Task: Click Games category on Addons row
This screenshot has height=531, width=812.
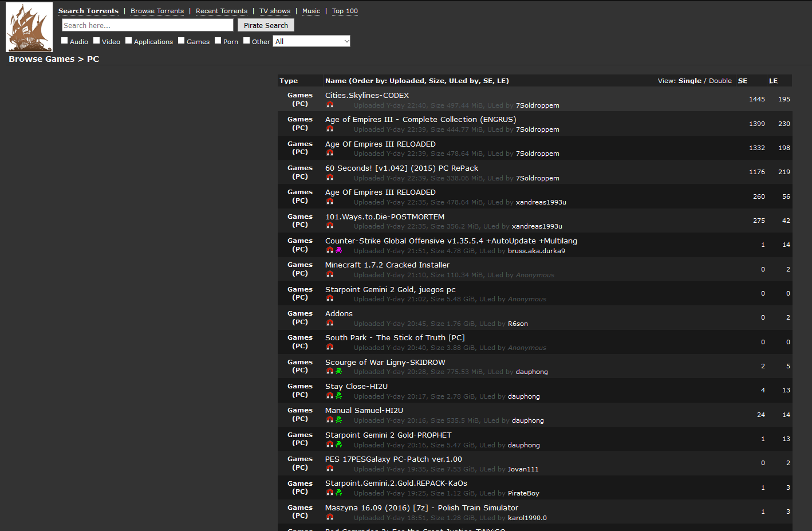Action: pyautogui.click(x=300, y=313)
